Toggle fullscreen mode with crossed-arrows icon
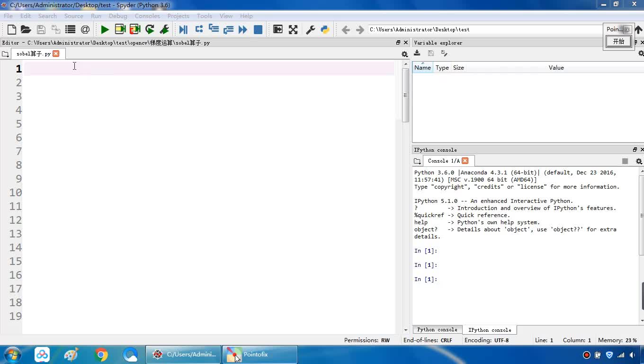This screenshot has width=644, height=364. 293,30
